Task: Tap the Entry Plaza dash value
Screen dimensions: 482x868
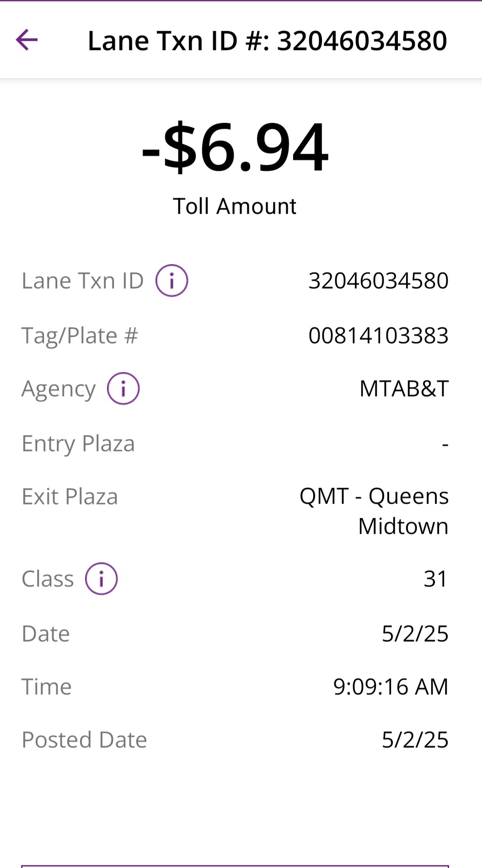Action: 445,444
